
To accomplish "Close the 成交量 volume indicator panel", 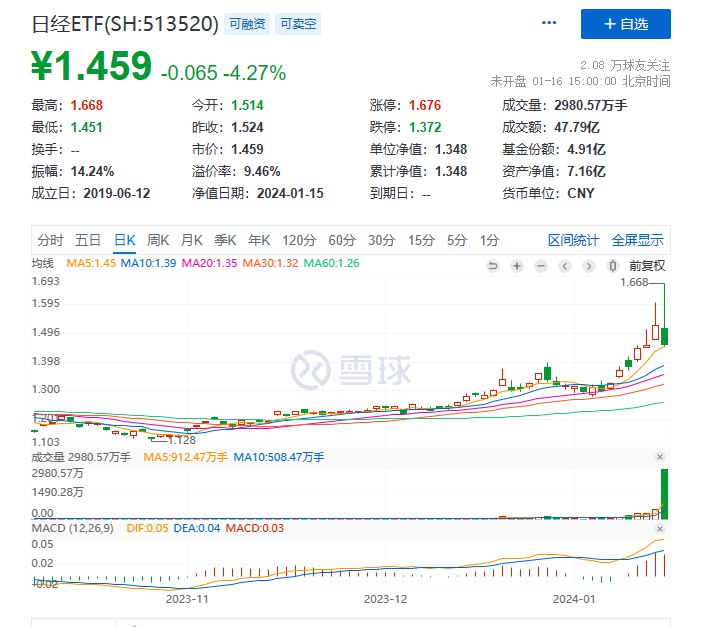I will click(659, 457).
